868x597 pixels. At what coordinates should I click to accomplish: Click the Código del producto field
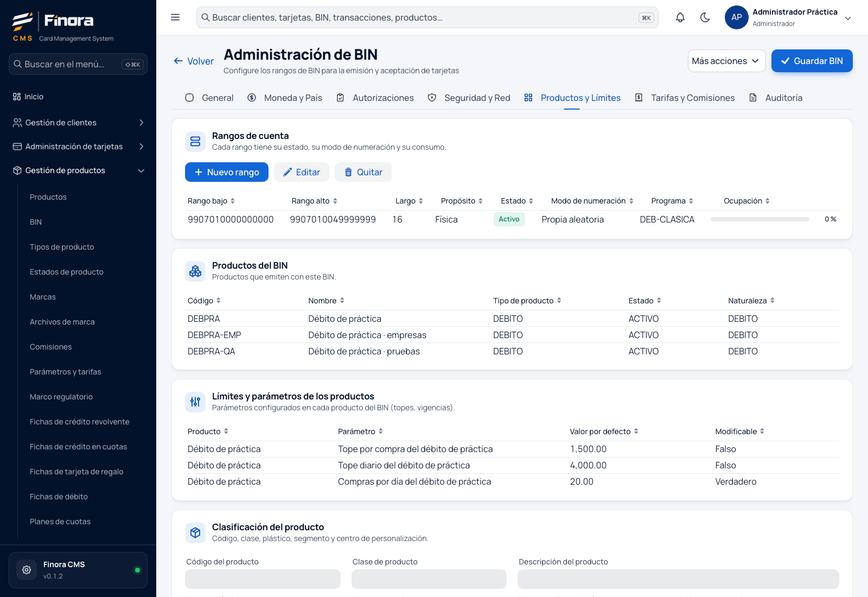pyautogui.click(x=263, y=579)
